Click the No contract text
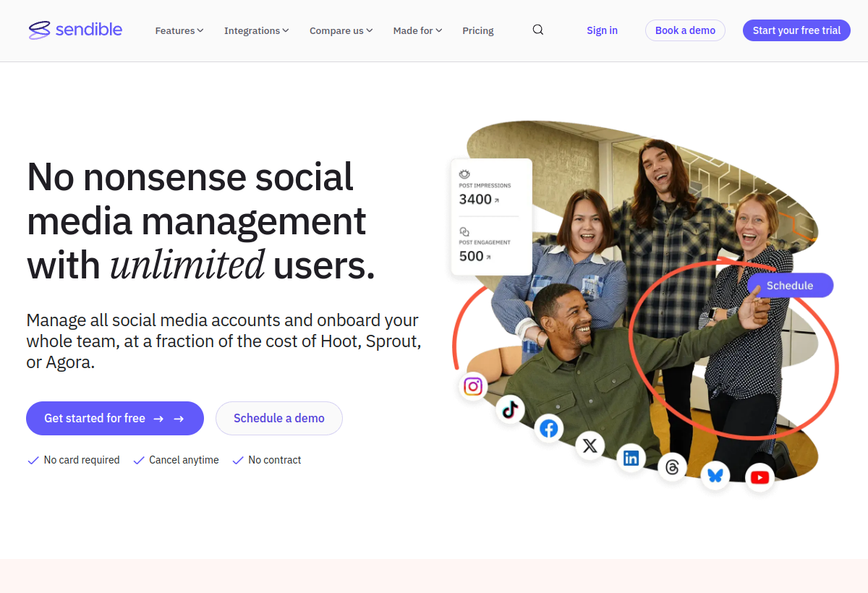Viewport: 868px width, 593px height. tap(275, 460)
